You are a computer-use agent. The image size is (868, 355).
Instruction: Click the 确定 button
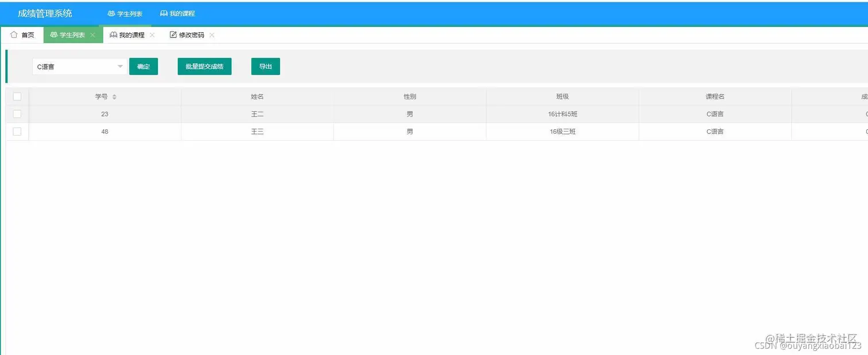(144, 67)
